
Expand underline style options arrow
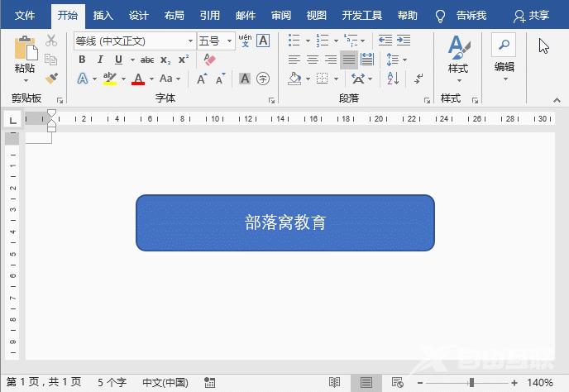click(x=132, y=60)
